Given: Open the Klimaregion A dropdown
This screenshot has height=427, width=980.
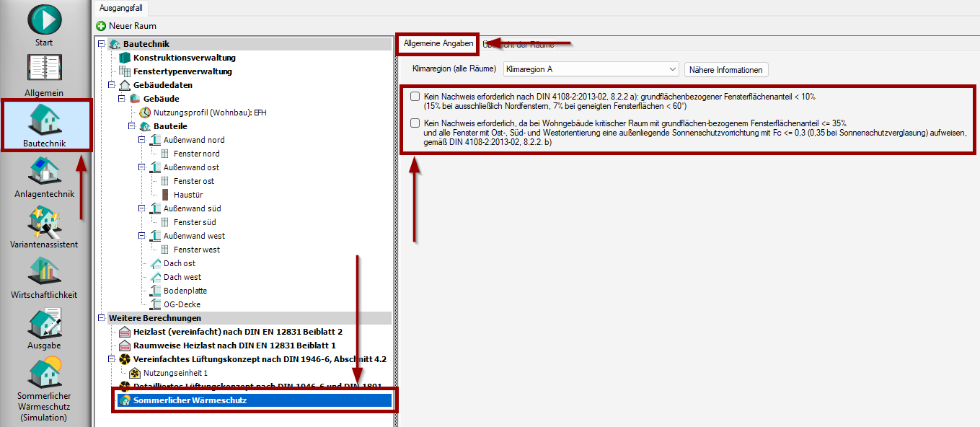Looking at the screenshot, I should [591, 70].
